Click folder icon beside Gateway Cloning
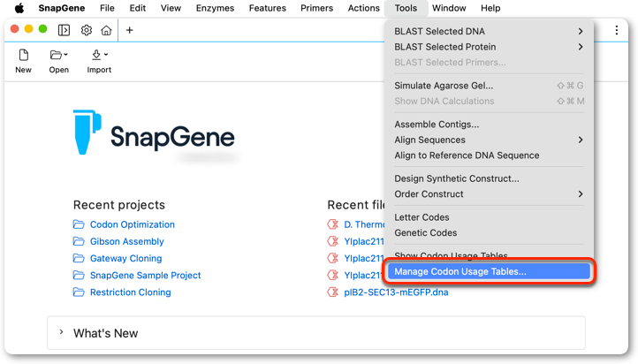This screenshot has width=638, height=364. (79, 258)
